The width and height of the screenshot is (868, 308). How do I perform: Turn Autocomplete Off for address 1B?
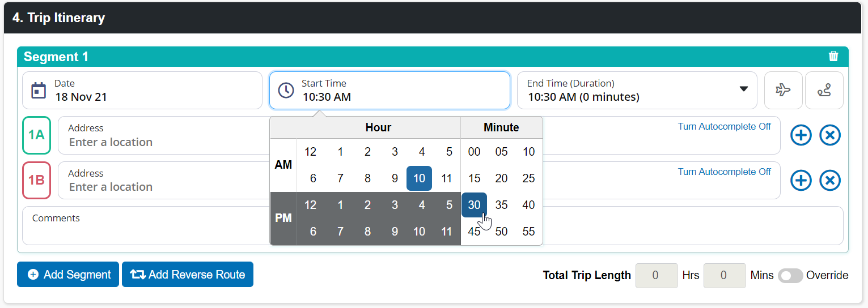(724, 172)
